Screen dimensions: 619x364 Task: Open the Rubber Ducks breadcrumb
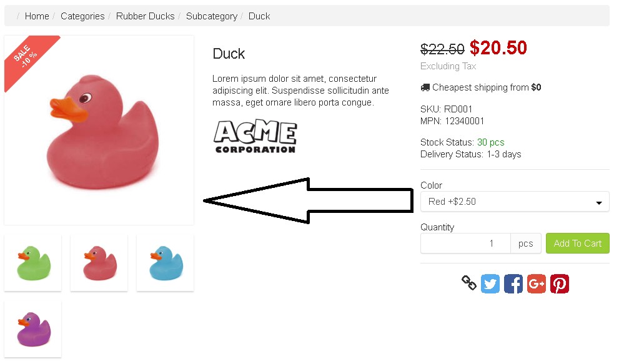(x=146, y=16)
